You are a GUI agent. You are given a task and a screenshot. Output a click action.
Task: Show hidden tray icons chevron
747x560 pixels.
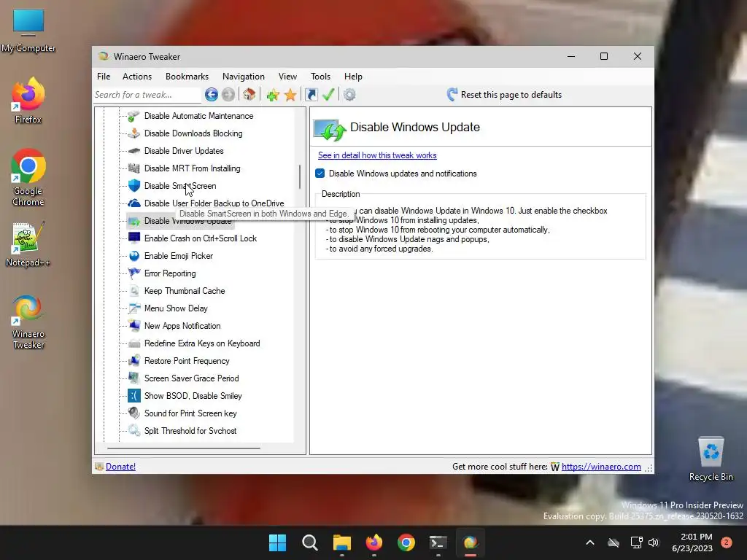pos(589,542)
